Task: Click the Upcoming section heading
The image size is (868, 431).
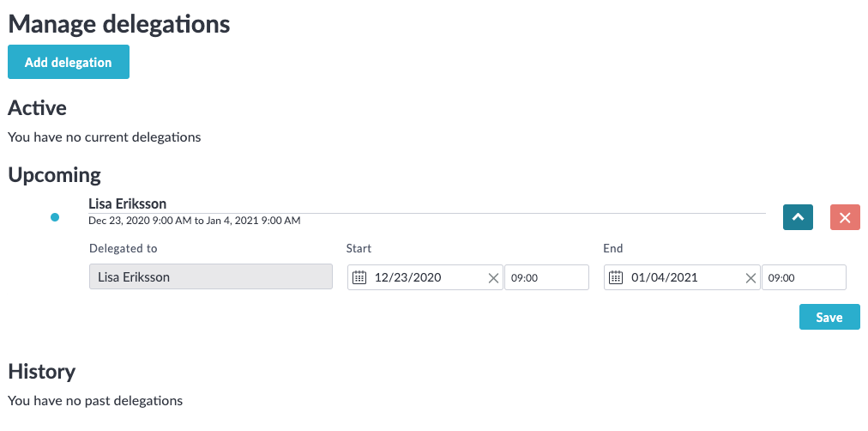Action: click(x=55, y=174)
